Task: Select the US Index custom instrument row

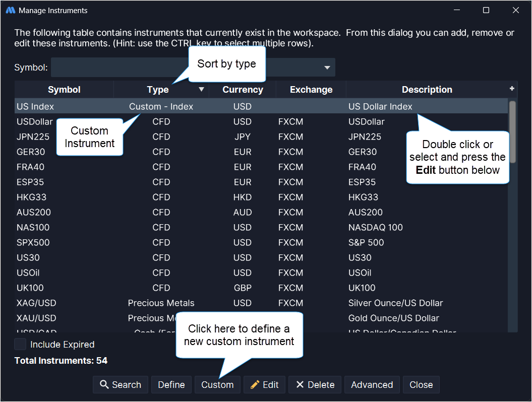Action: 35,106
